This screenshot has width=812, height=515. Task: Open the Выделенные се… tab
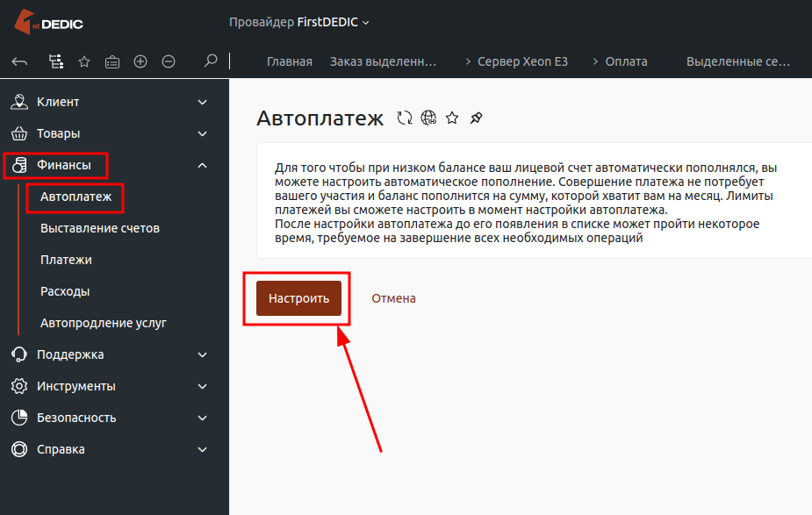(x=738, y=61)
